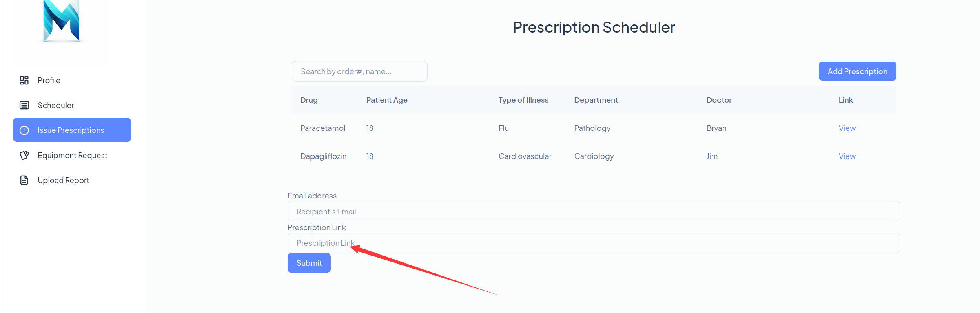Click the Add Prescription button
This screenshot has width=980, height=313.
857,71
